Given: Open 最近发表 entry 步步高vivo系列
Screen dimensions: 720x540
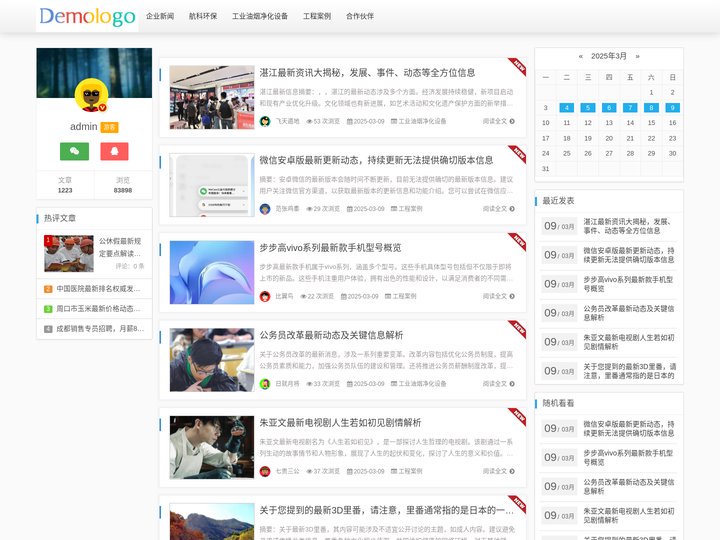Looking at the screenshot, I should (629, 284).
